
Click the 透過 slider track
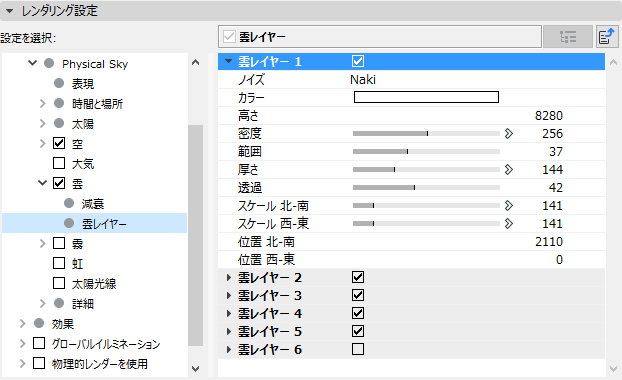point(426,188)
